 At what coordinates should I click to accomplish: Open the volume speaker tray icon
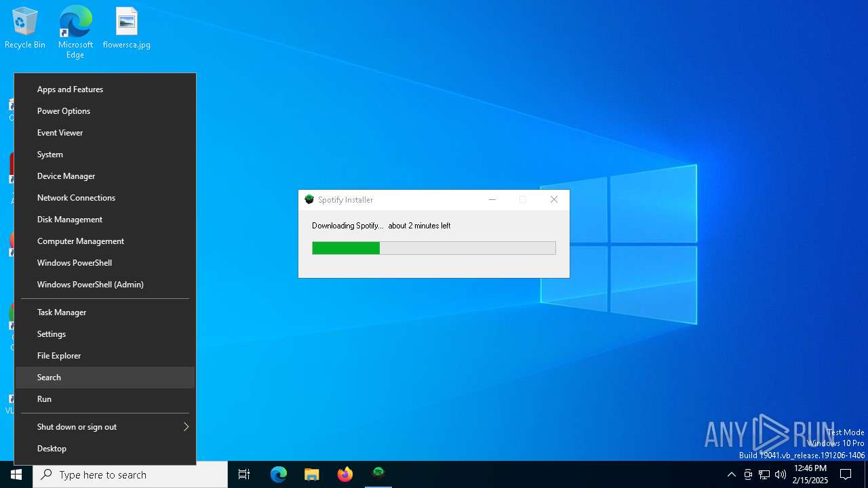pyautogui.click(x=781, y=474)
